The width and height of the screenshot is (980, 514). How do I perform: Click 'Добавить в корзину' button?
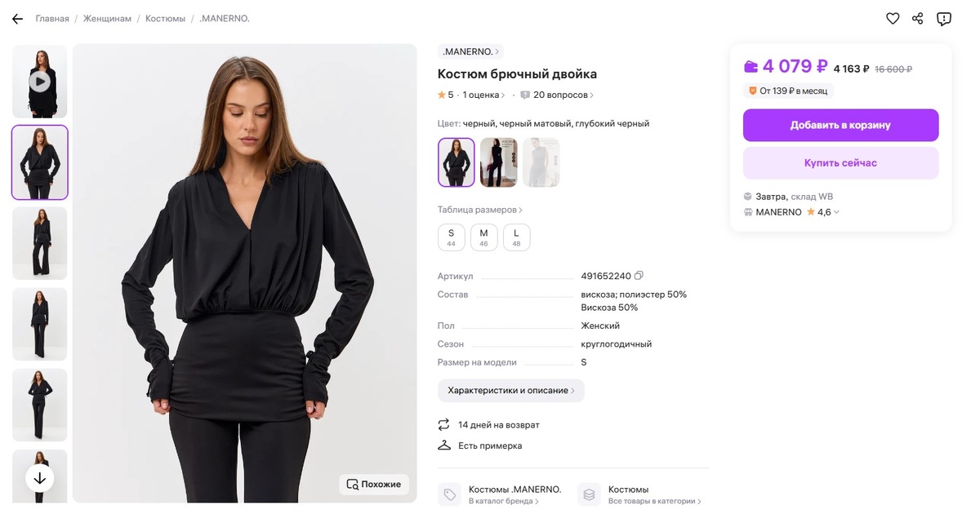pos(840,126)
